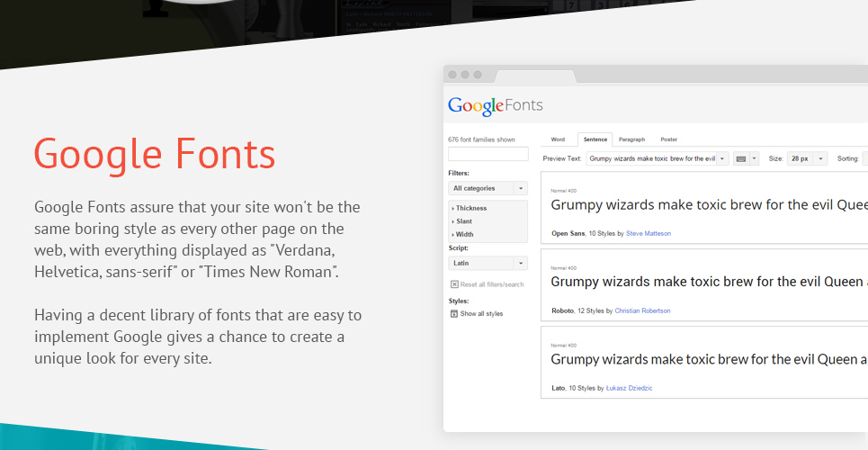Image resolution: width=868 pixels, height=450 pixels.
Task: Click the Filters: label
Action: pos(459,174)
